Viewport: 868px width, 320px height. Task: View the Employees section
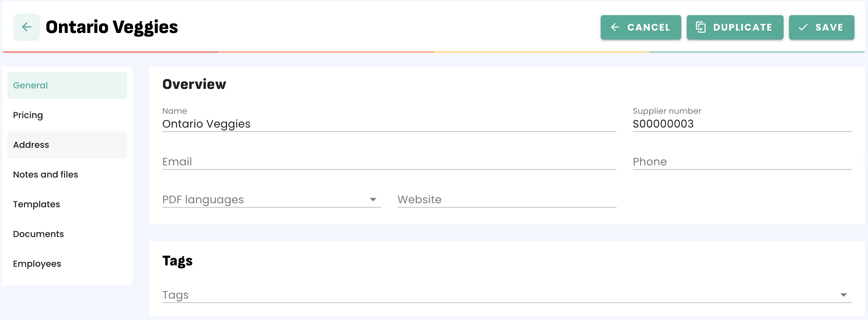[67, 264]
